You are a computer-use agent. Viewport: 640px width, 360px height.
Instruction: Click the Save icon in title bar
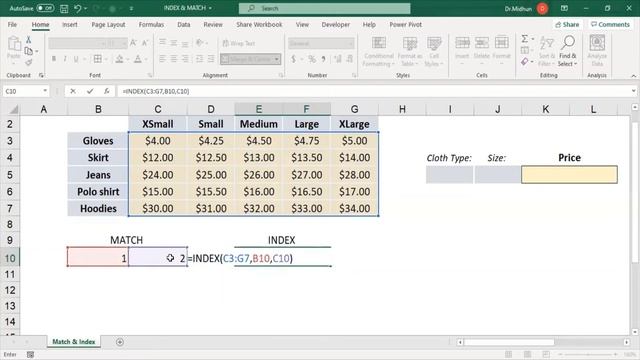pyautogui.click(x=64, y=8)
